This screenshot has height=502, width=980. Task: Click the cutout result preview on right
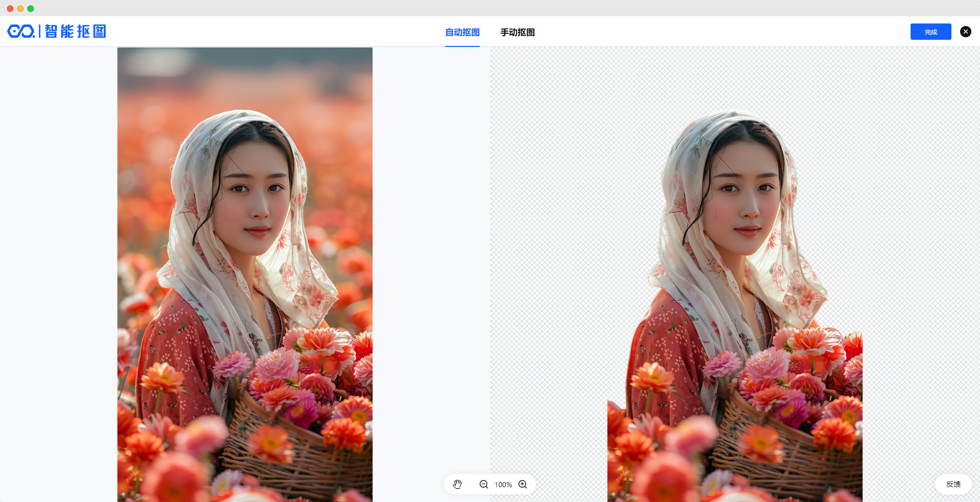coord(735,274)
